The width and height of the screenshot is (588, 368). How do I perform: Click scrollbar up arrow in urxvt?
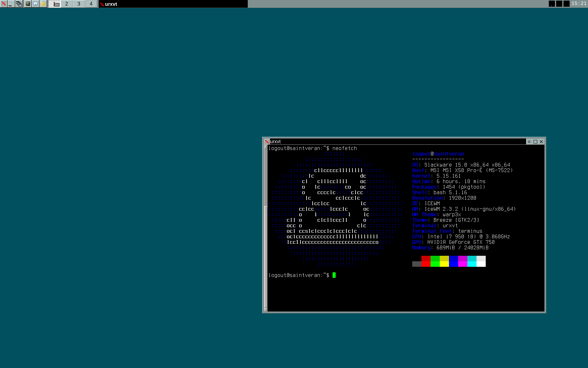(266, 147)
